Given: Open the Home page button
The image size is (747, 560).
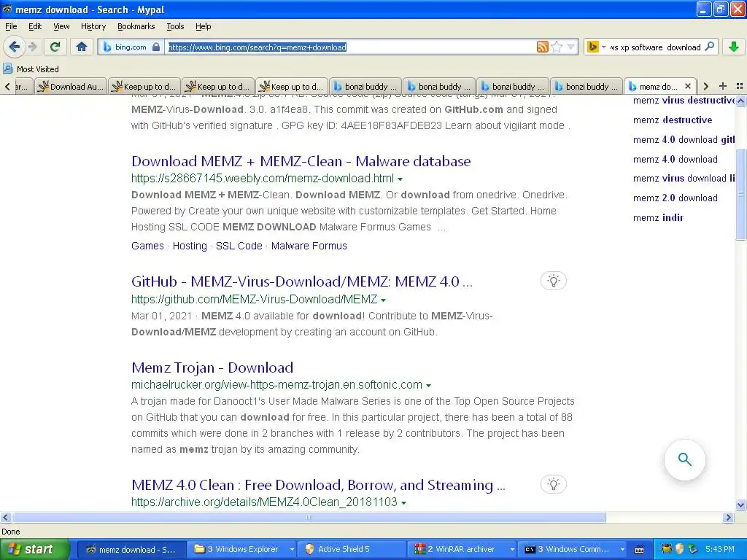Looking at the screenshot, I should coord(82,47).
